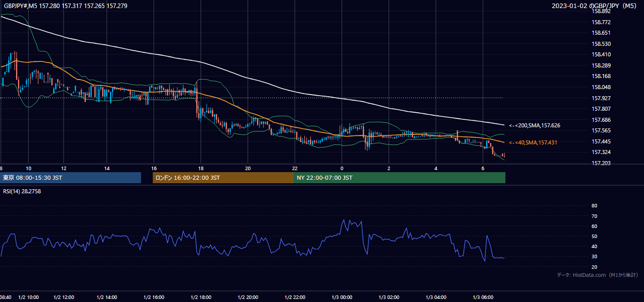The height and width of the screenshot is (302, 644).
Task: Click hour tick 0 under price chart
Action: coord(342,168)
